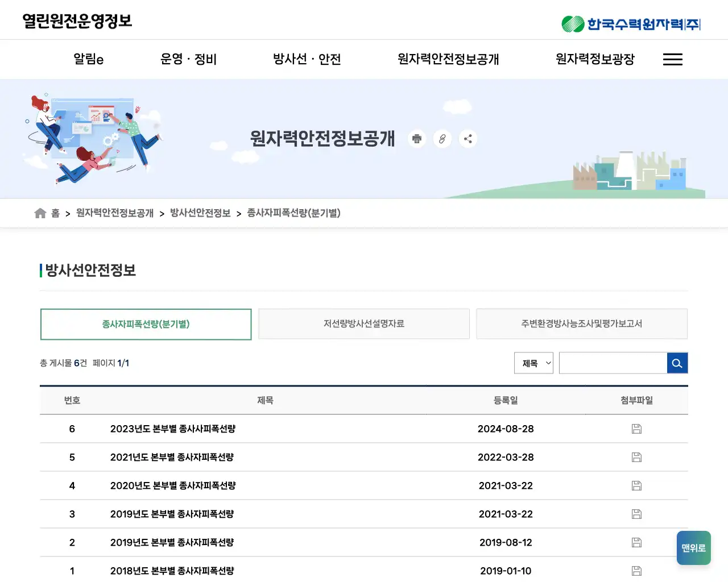Open the 제목 search type dropdown

tap(533, 363)
